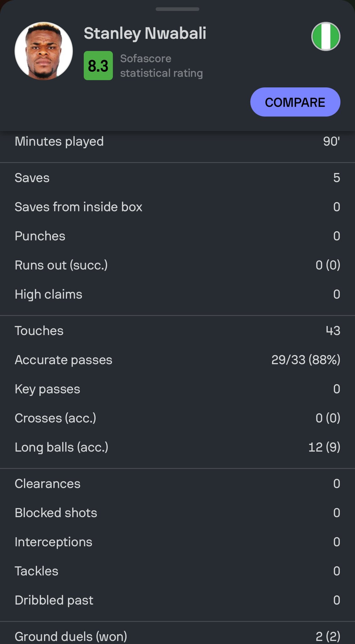355x644 pixels.
Task: Tap the Punches stat row
Action: click(177, 236)
